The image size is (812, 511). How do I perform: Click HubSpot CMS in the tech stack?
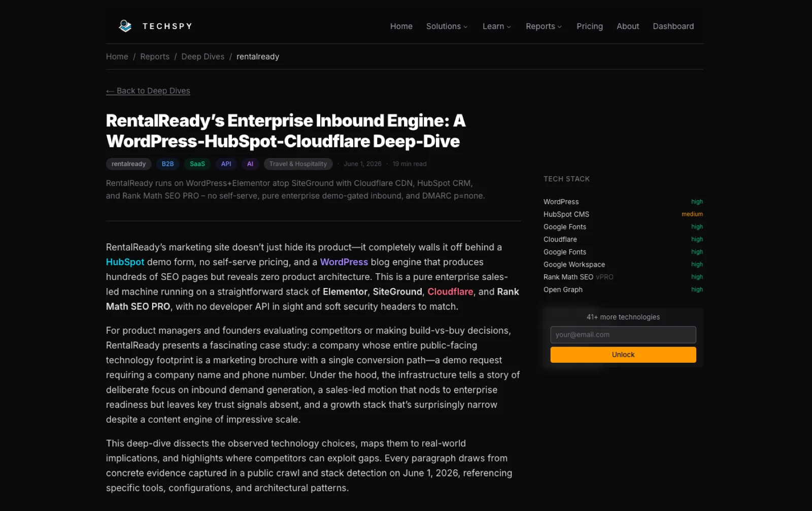coord(566,214)
